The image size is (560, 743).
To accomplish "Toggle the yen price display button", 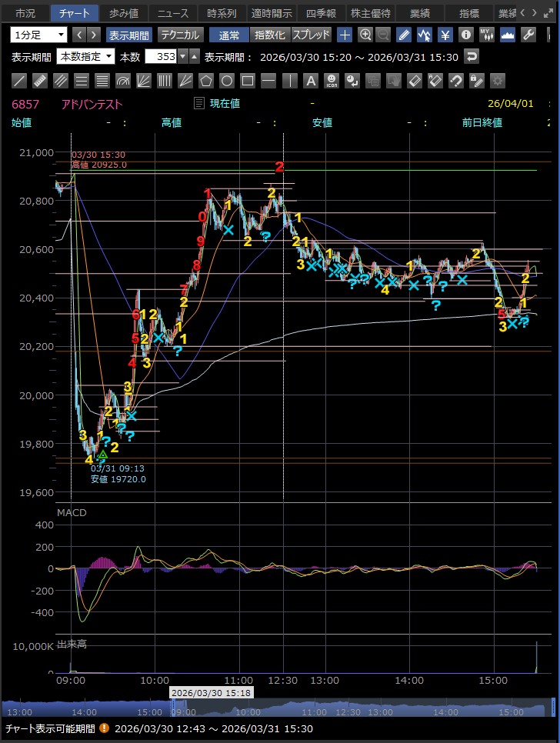I will coord(445,35).
